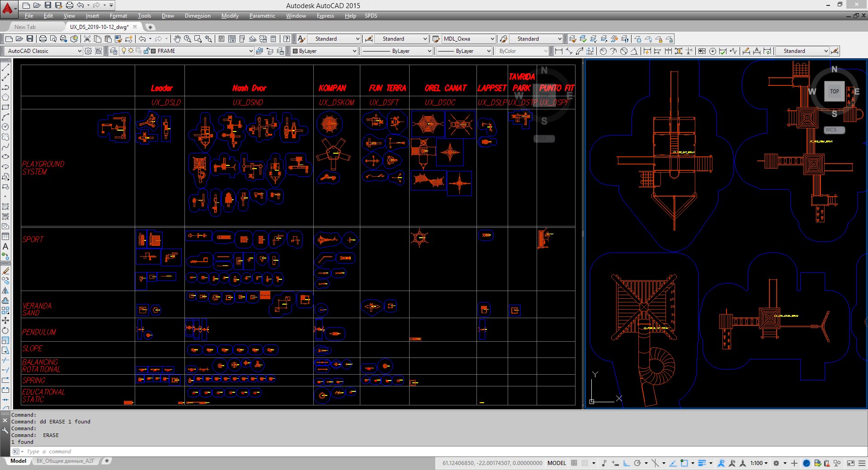The image size is (868, 470).
Task: Select the Zoom Window tool
Action: [x=198, y=39]
